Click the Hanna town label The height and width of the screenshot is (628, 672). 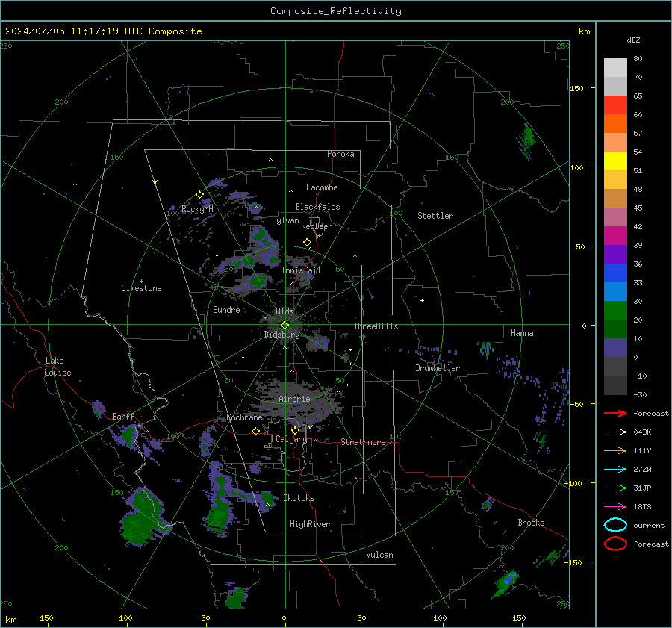522,333
